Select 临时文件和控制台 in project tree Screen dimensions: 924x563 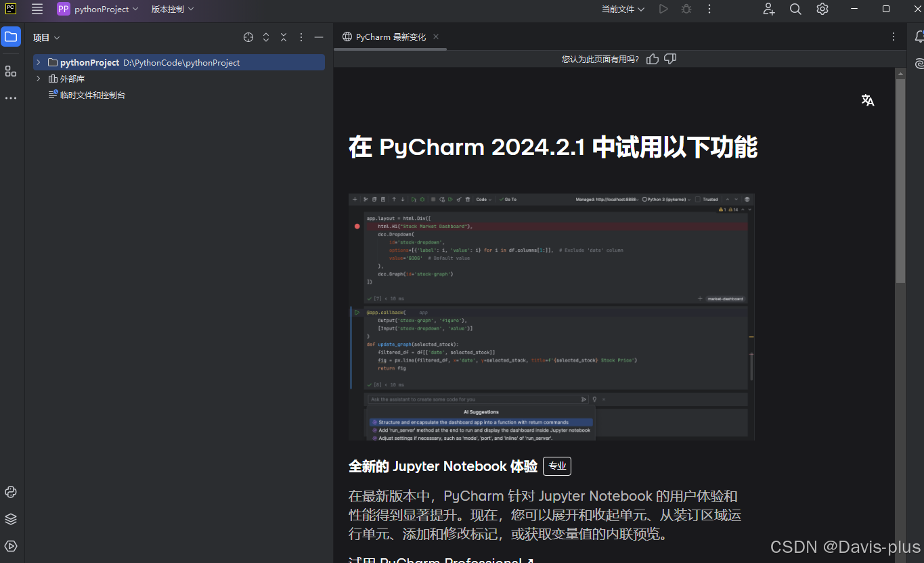(x=179, y=95)
